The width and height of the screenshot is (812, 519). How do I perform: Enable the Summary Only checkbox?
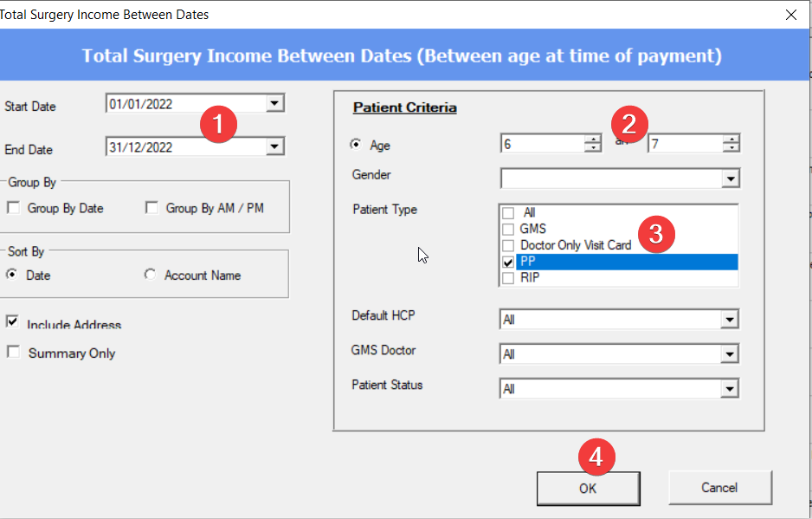13,353
